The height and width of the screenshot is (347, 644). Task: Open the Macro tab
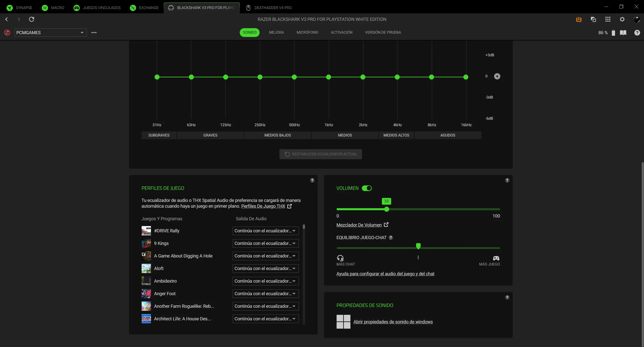tap(53, 8)
